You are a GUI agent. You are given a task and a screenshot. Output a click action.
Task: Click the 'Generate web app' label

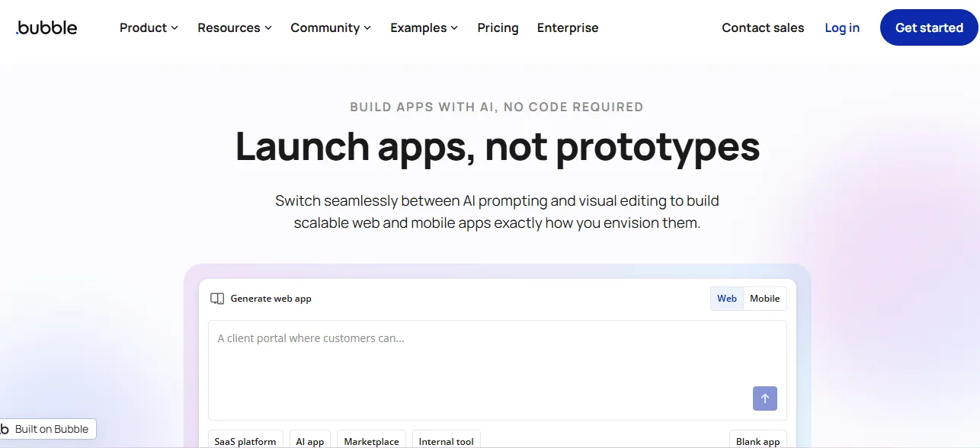271,299
